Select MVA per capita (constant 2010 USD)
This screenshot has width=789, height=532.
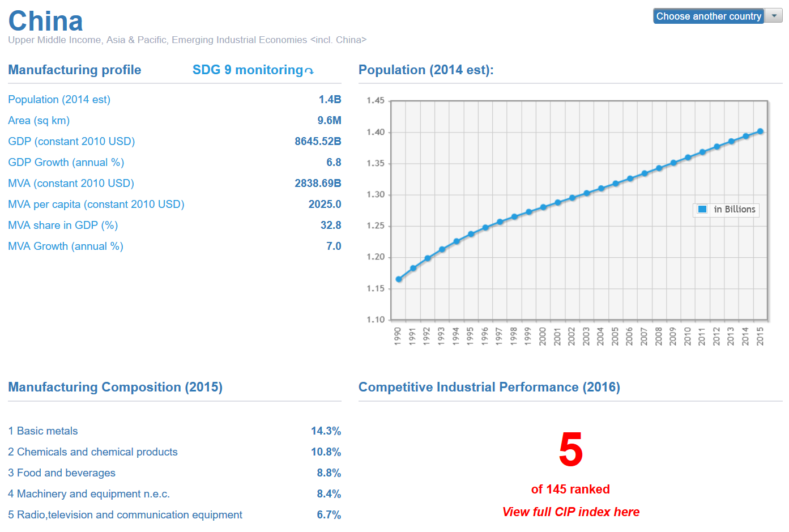coord(96,205)
